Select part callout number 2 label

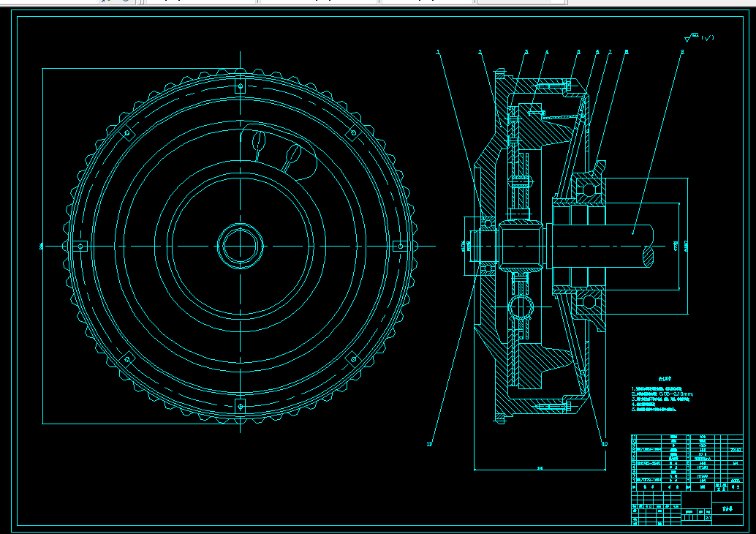point(480,52)
